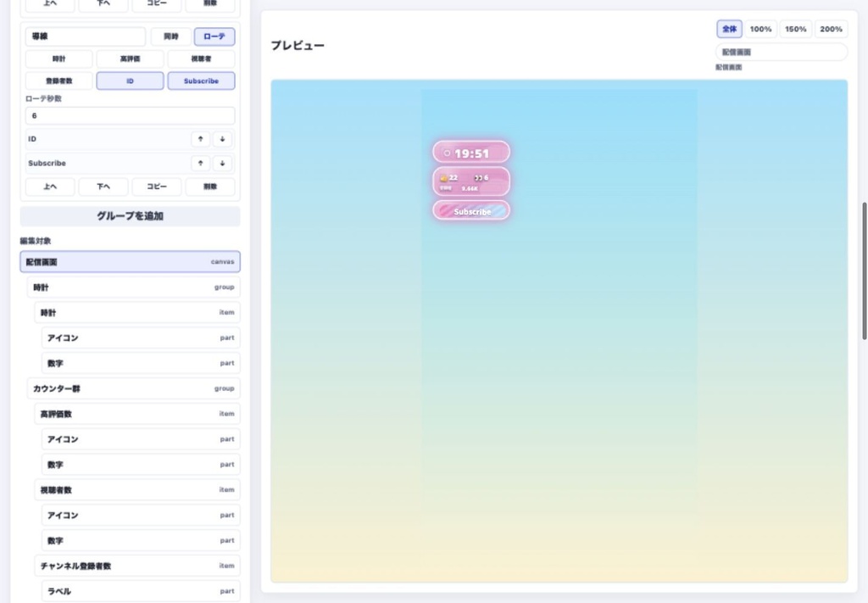Image resolution: width=868 pixels, height=603 pixels.
Task: Select the ラベル part row
Action: click(x=141, y=591)
